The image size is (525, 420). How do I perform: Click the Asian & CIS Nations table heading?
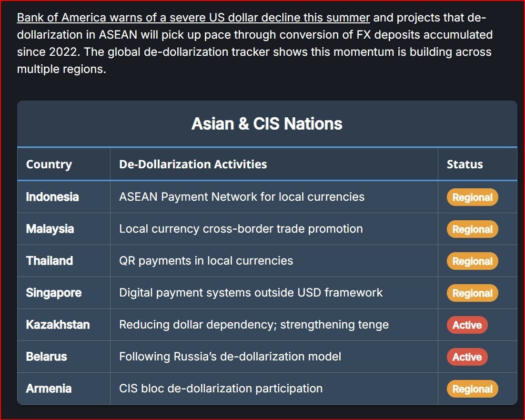(x=267, y=124)
